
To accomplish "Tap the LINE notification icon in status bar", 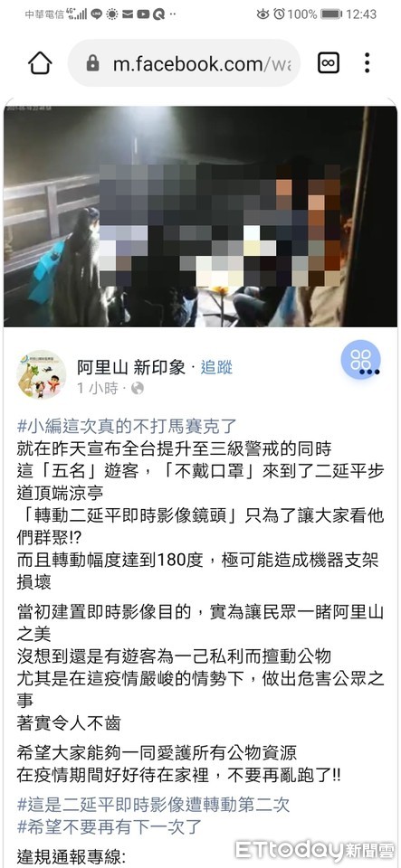I will 97,14.
